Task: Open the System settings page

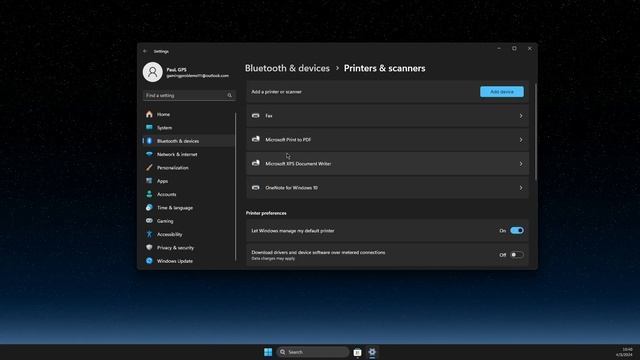Action: 189,128
